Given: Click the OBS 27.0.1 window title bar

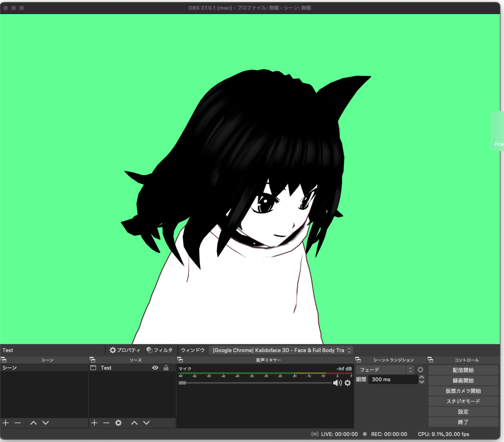Looking at the screenshot, I should [x=250, y=8].
